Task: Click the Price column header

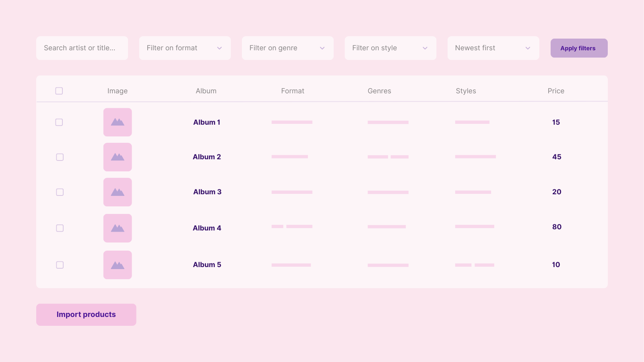Action: pos(556,91)
